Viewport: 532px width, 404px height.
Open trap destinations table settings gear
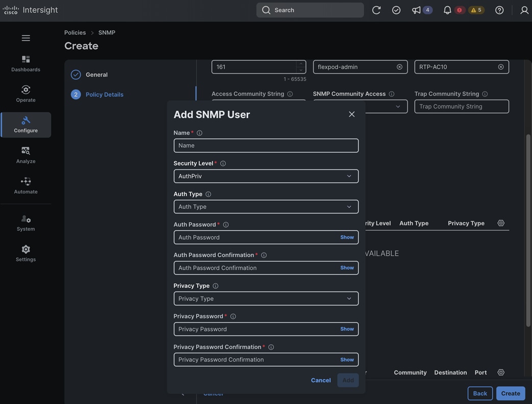click(501, 372)
